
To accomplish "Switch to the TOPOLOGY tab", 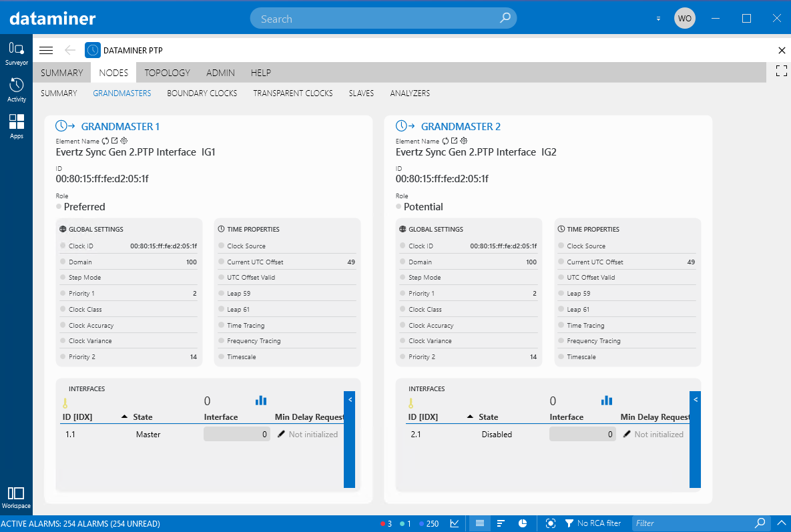I will 167,73.
